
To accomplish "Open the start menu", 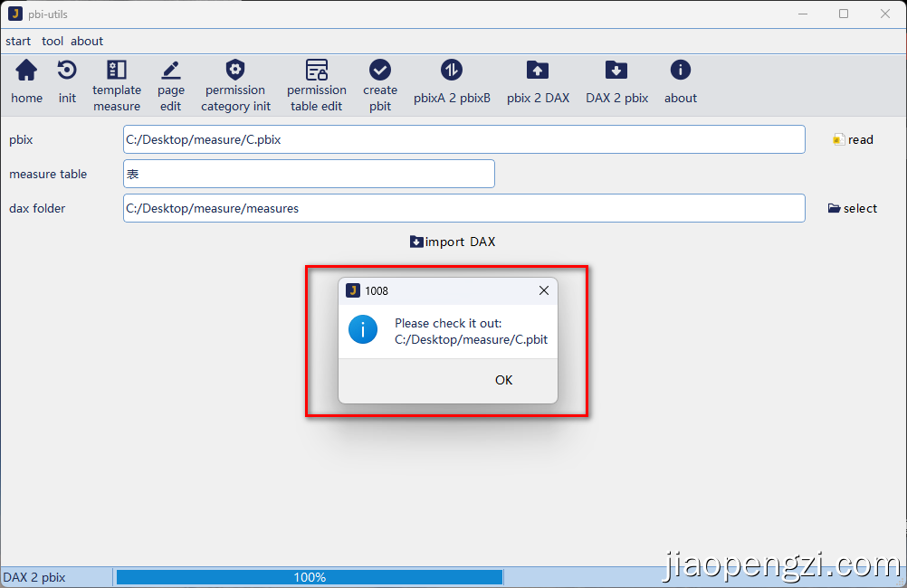I will pos(18,41).
